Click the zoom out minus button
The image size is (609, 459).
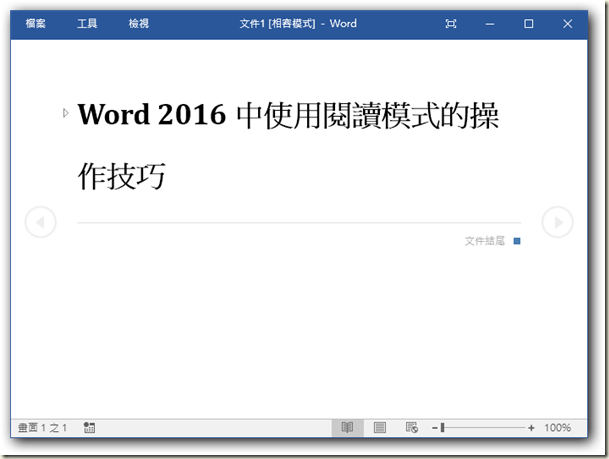coord(435,428)
